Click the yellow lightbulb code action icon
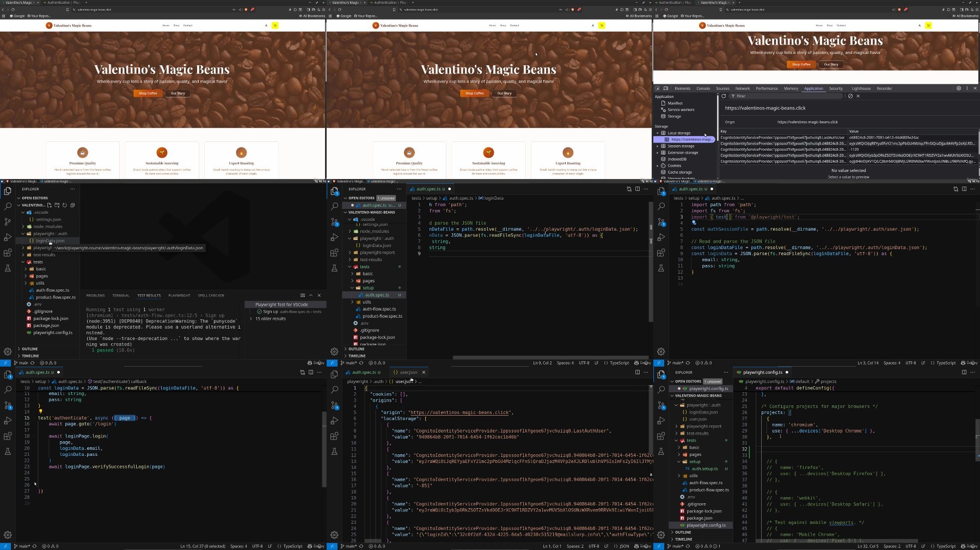This screenshot has height=550, width=980. pyautogui.click(x=40, y=411)
